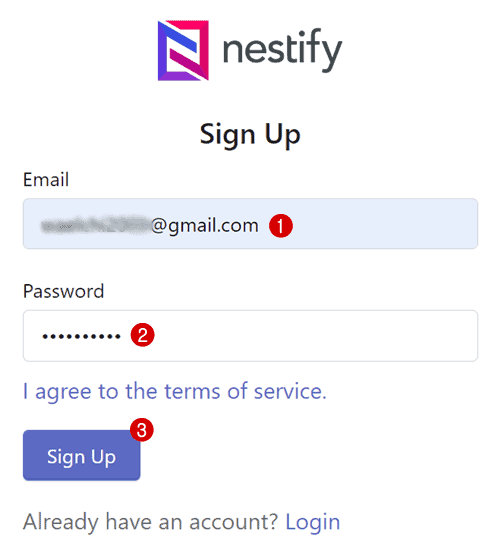
Task: Click the Sign Up page heading
Action: [x=250, y=135]
